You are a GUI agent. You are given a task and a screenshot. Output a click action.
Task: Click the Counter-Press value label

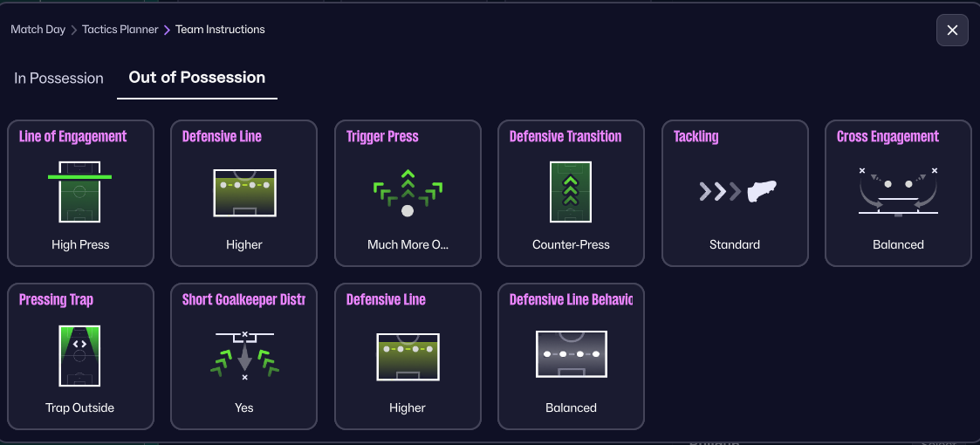571,245
